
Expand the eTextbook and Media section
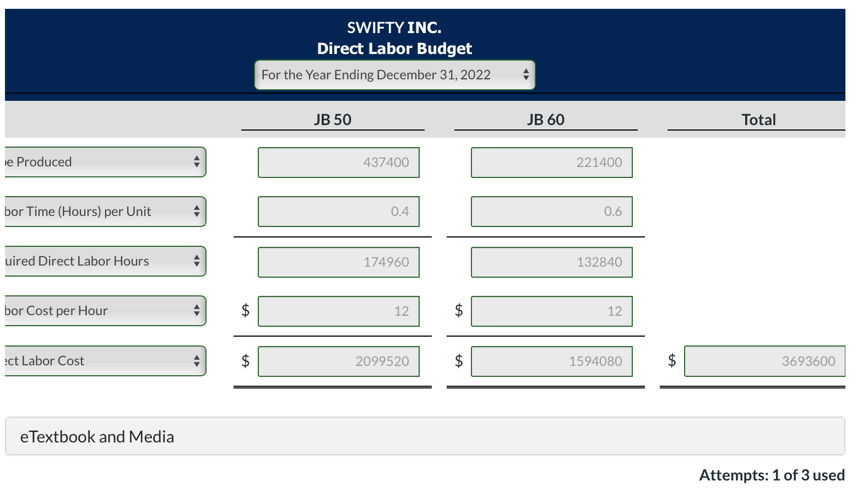(425, 436)
